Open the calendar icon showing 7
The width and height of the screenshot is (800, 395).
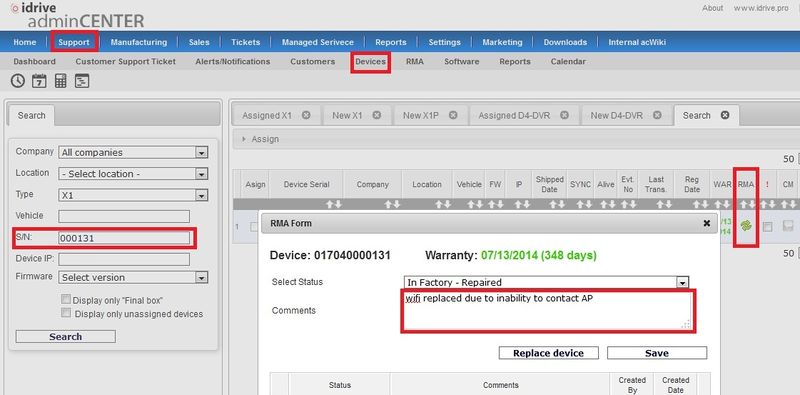(x=39, y=81)
